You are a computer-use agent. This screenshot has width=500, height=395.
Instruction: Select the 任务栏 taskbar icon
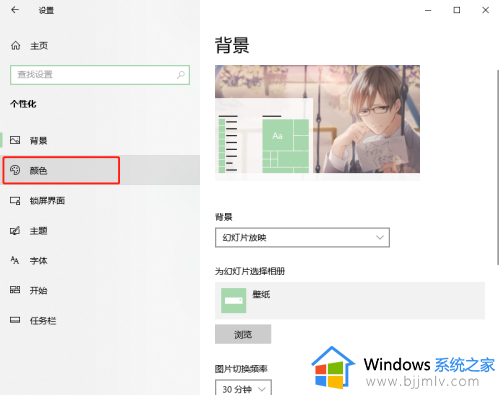click(15, 320)
